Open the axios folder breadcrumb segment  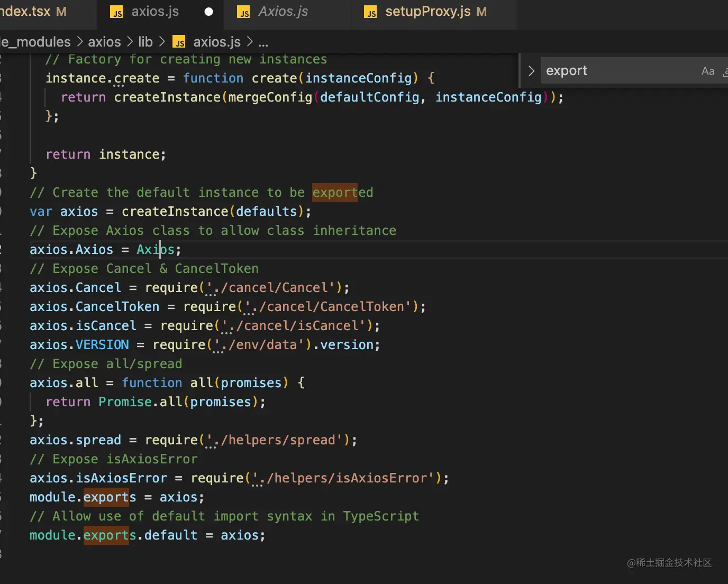pyautogui.click(x=104, y=42)
